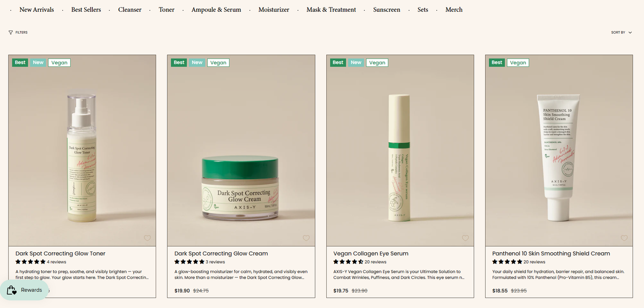The width and height of the screenshot is (644, 308).
Task: Open the Filters panel
Action: point(18,32)
